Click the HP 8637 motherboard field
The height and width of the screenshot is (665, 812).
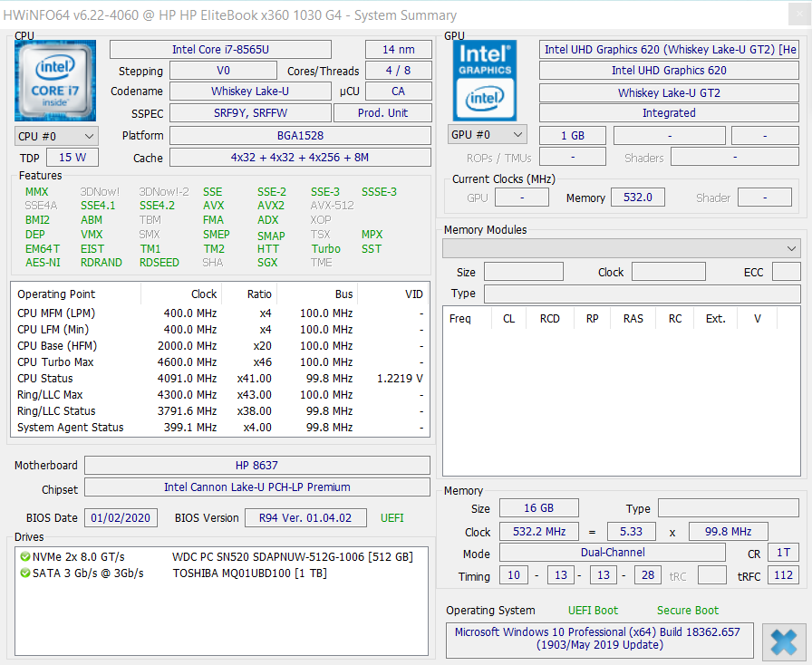256,466
